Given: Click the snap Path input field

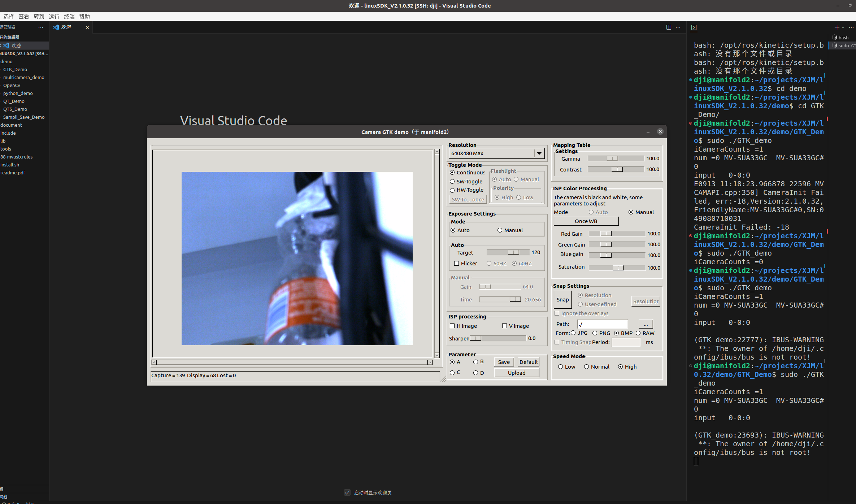Looking at the screenshot, I should [602, 324].
